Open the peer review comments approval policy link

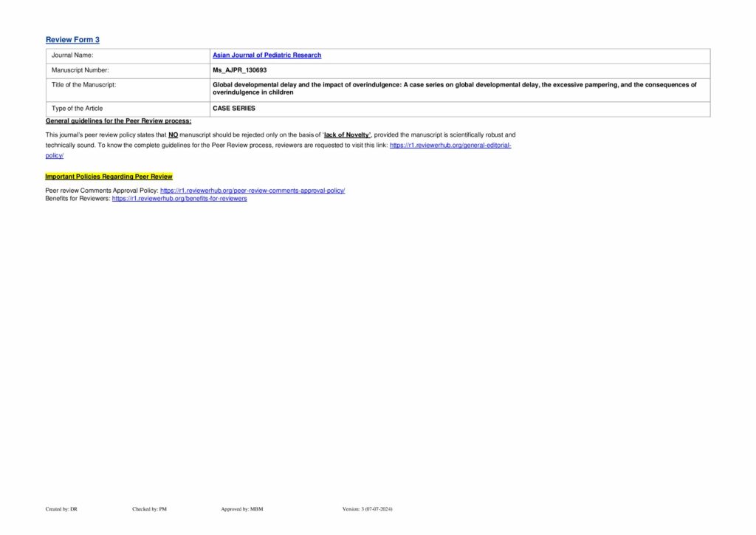252,191
